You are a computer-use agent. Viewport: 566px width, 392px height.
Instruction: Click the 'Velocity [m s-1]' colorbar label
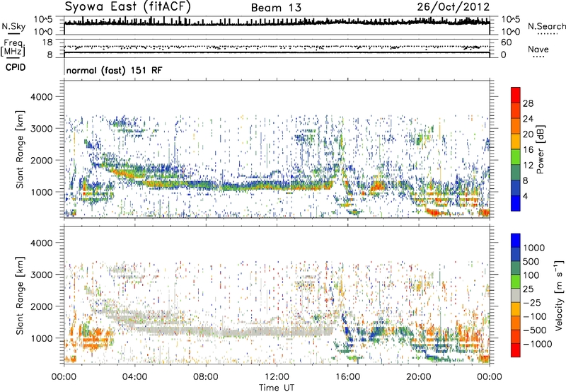(x=559, y=295)
